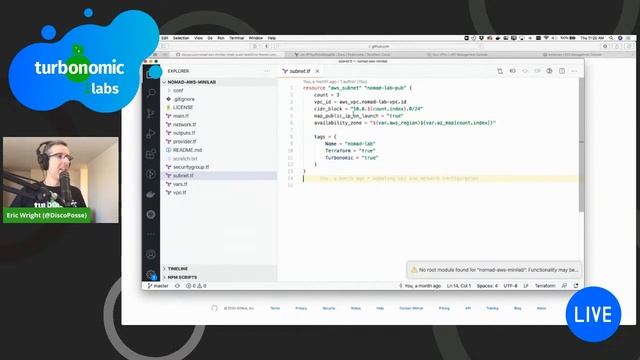Expand the TIMELINE section
Viewport: 640px width, 360px height.
(x=218, y=269)
